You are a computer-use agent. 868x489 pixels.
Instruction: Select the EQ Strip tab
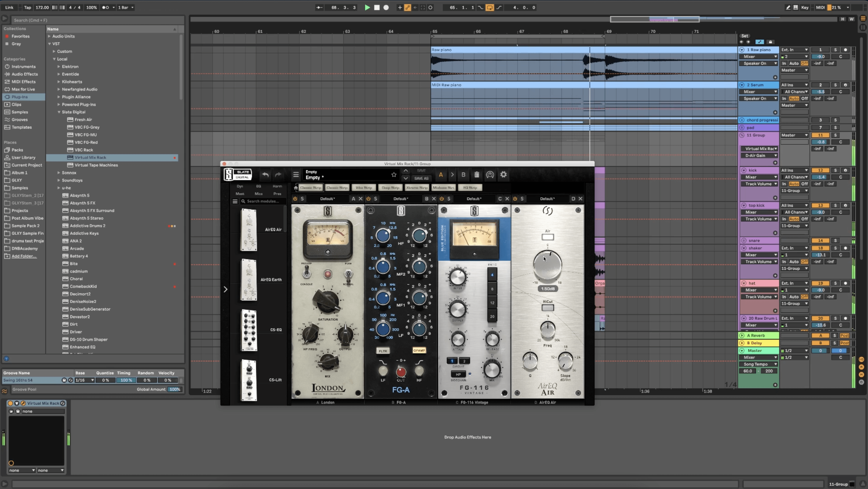coord(470,188)
